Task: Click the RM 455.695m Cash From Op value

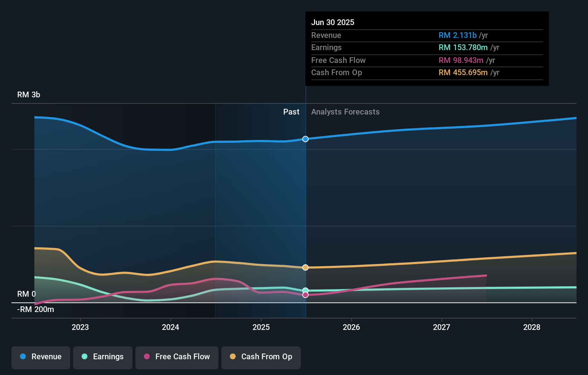Action: [x=463, y=72]
